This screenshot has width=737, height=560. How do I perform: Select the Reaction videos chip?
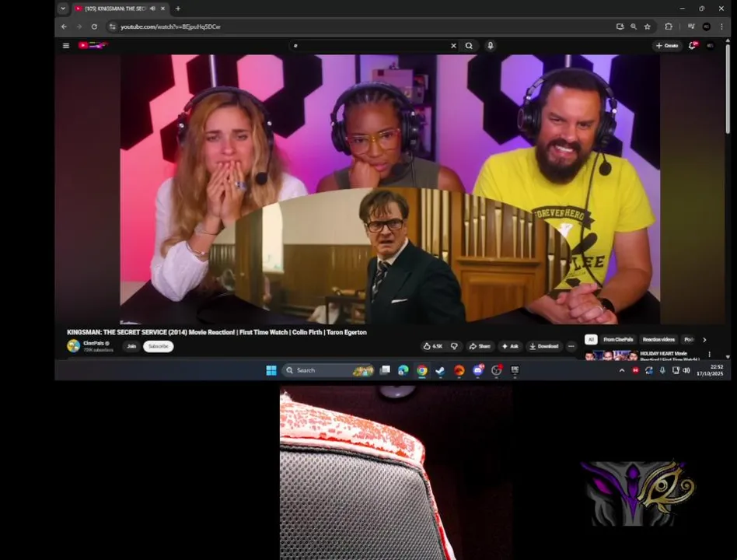[x=658, y=339]
